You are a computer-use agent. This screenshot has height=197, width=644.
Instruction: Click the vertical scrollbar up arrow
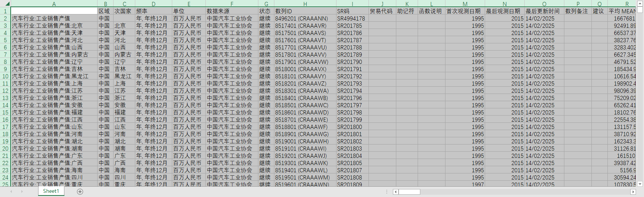(x=640, y=3)
